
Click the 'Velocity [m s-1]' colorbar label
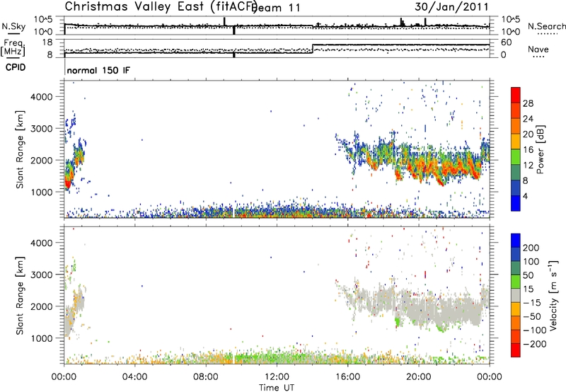(553, 295)
